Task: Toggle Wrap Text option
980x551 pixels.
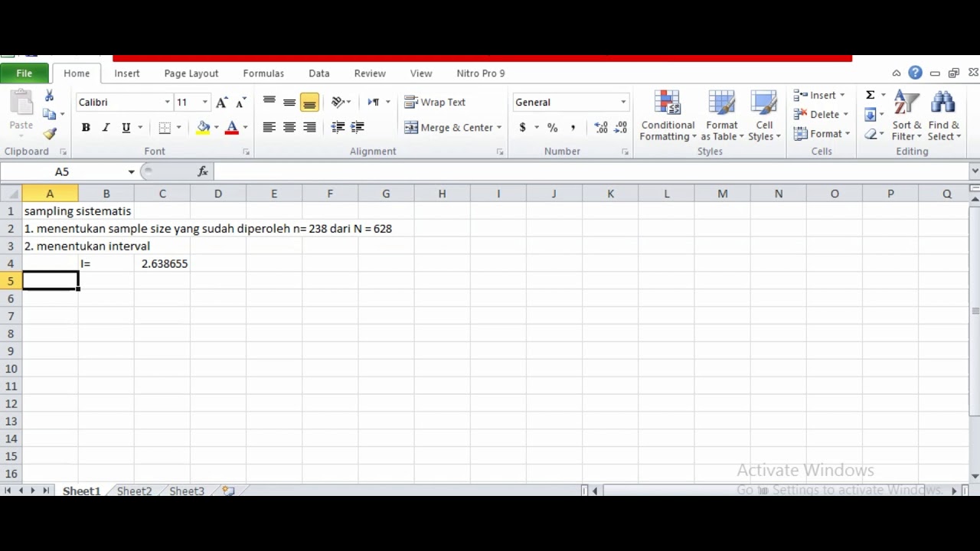Action: pyautogui.click(x=435, y=102)
